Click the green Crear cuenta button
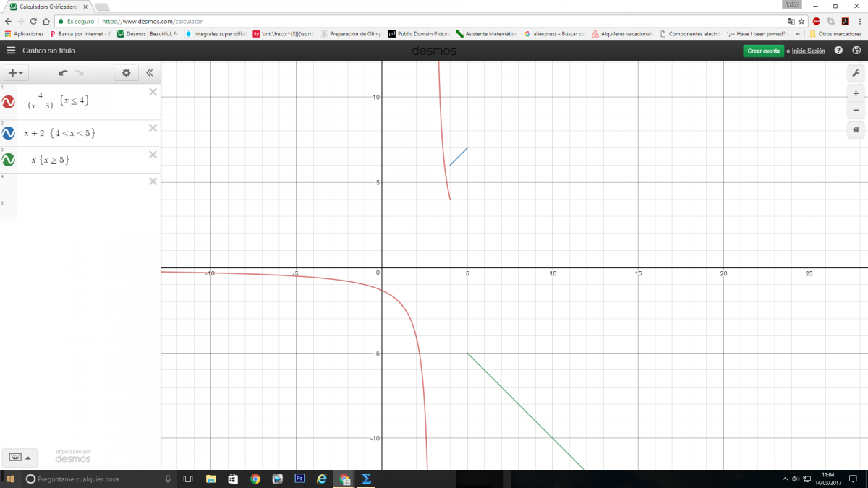 (763, 51)
